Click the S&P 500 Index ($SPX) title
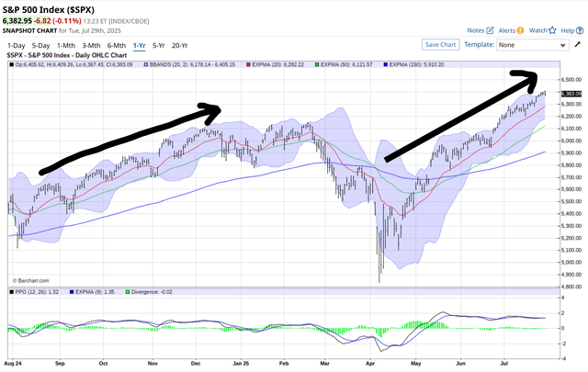Screen dimensions: 588x372 [49, 10]
